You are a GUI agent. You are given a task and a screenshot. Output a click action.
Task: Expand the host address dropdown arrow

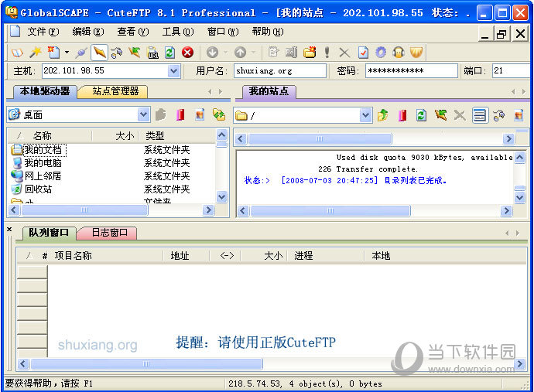[173, 71]
